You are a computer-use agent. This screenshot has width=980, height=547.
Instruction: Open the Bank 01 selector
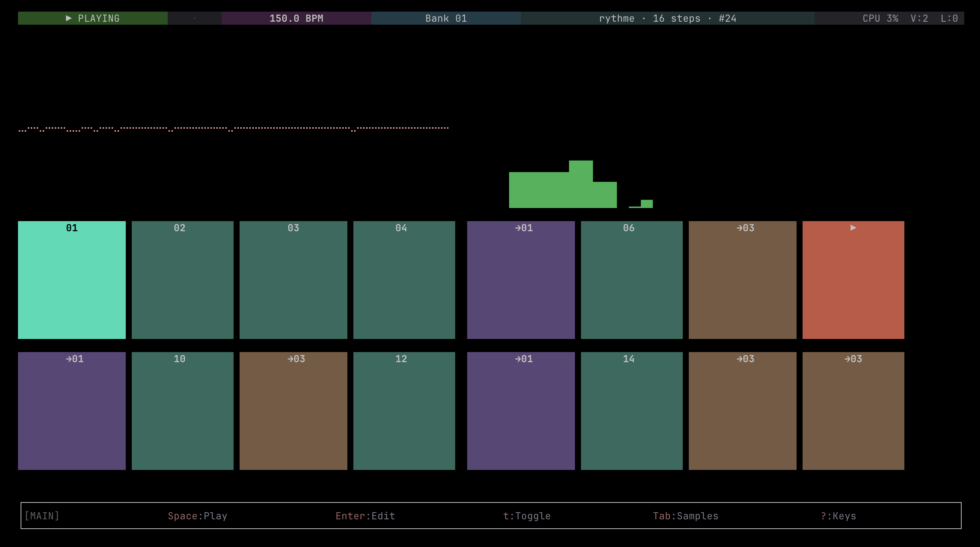point(446,18)
